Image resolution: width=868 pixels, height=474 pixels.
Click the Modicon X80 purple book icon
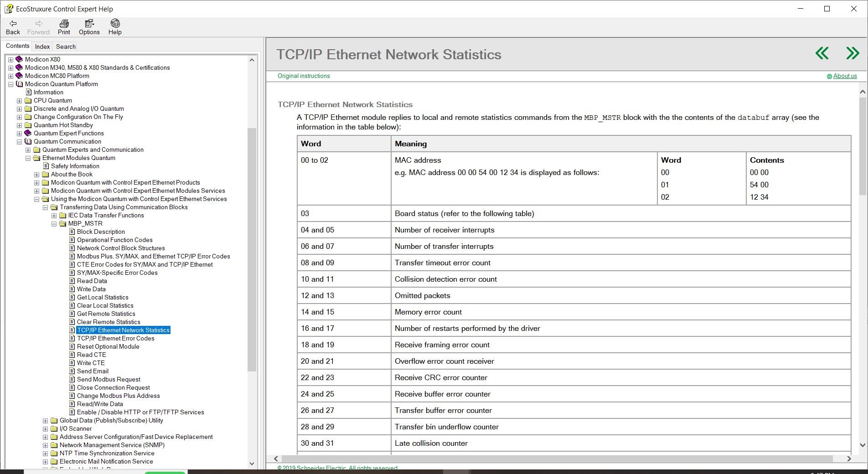point(19,59)
